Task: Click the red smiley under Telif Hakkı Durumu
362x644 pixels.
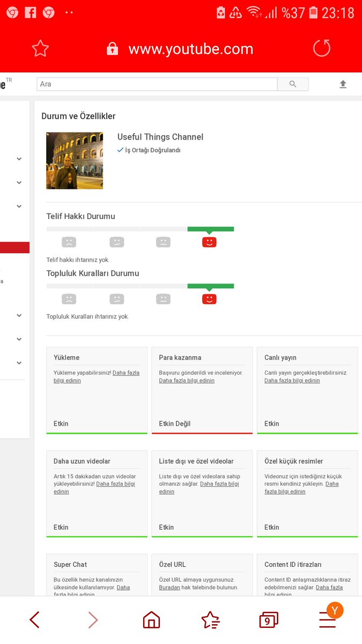Action: [x=209, y=242]
